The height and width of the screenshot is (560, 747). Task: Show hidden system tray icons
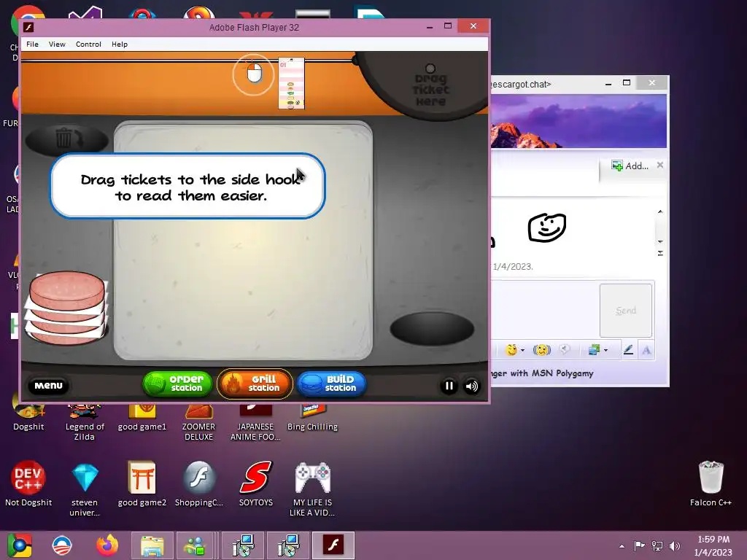click(622, 546)
